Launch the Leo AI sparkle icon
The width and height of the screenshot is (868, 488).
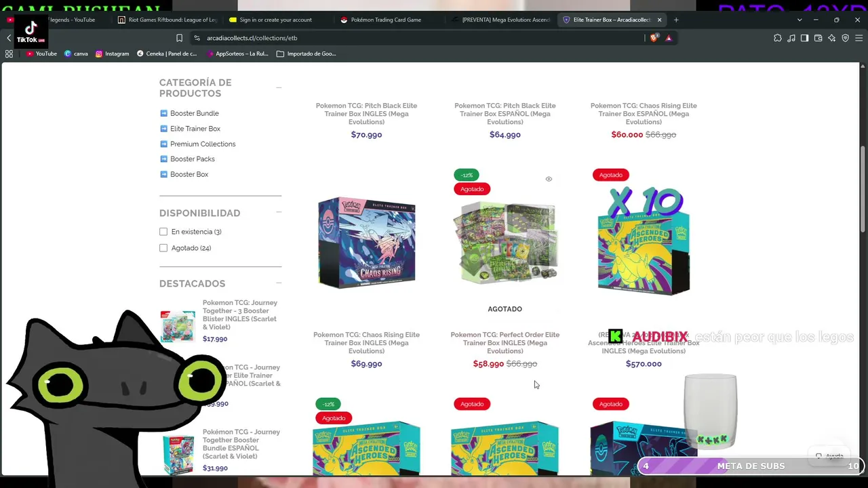[831, 38]
